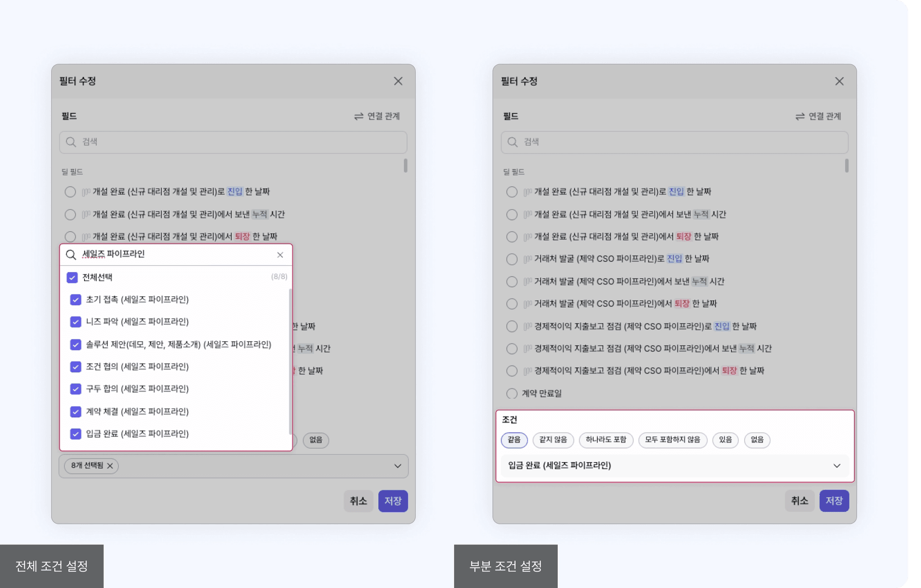Click search magnifier in left 필드 search box
Viewport: 921px width, 588px height.
point(71,142)
